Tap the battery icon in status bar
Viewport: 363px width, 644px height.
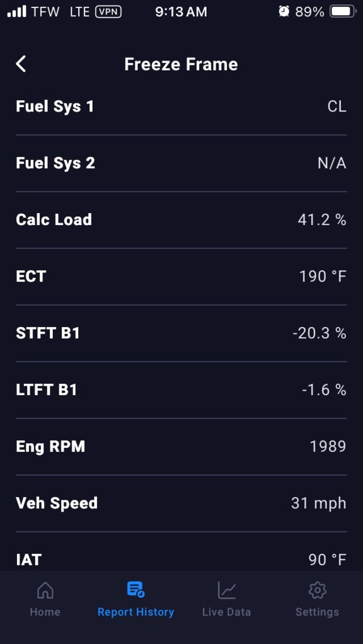(x=343, y=11)
